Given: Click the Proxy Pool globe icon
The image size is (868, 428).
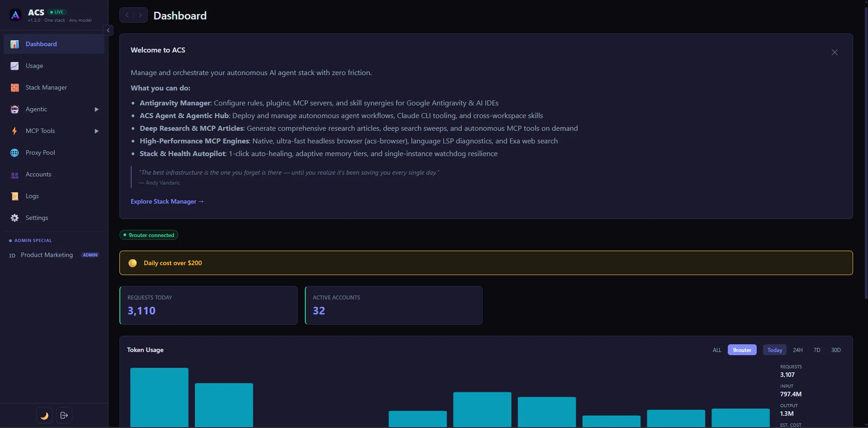Looking at the screenshot, I should pos(14,153).
